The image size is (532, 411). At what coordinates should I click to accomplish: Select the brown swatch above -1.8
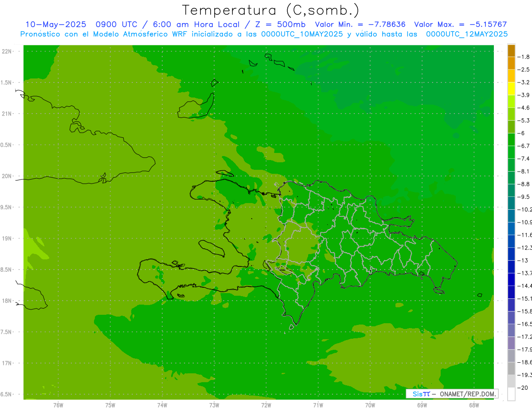click(x=511, y=51)
